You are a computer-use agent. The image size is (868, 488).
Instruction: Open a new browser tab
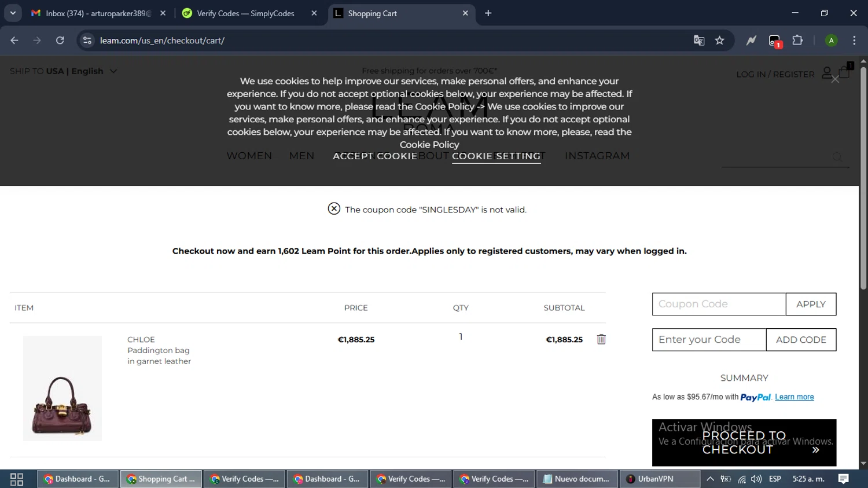pos(488,13)
